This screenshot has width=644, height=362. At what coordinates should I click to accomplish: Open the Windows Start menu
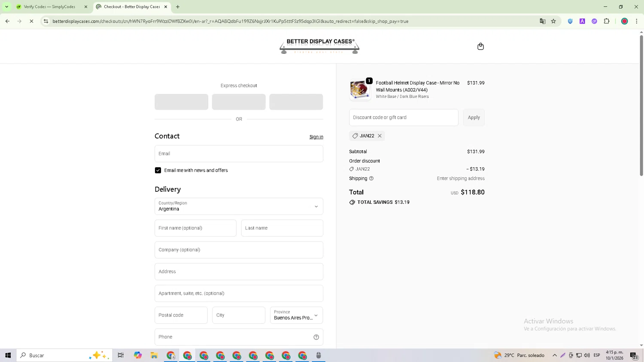pos(8,355)
